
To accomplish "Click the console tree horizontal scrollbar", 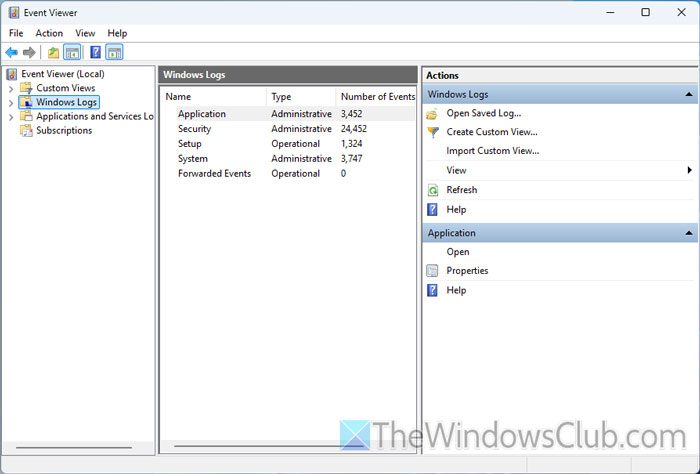I will tap(74, 447).
